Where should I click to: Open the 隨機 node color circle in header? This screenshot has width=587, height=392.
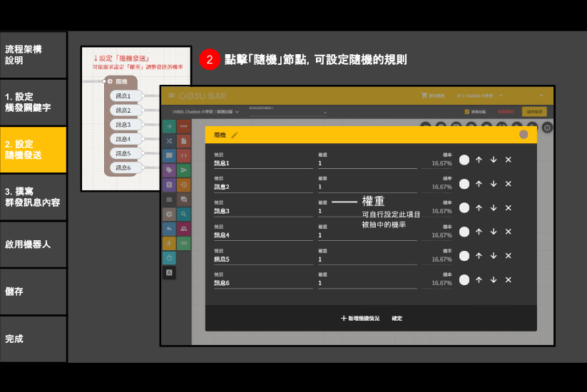524,135
